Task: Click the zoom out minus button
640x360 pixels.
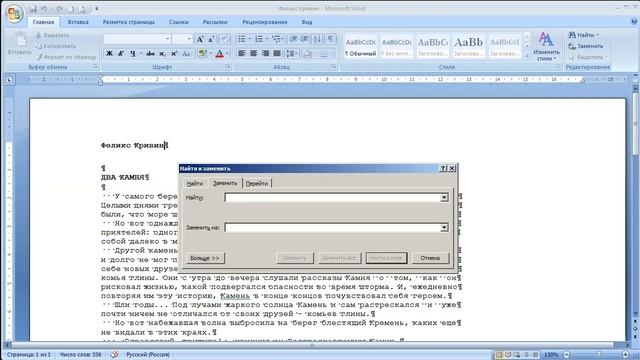Action: (x=567, y=355)
